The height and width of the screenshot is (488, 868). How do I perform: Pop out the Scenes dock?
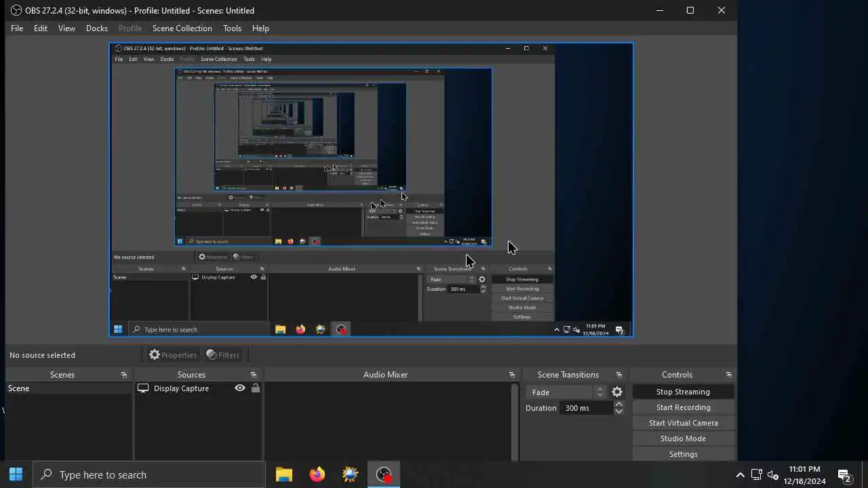[124, 375]
